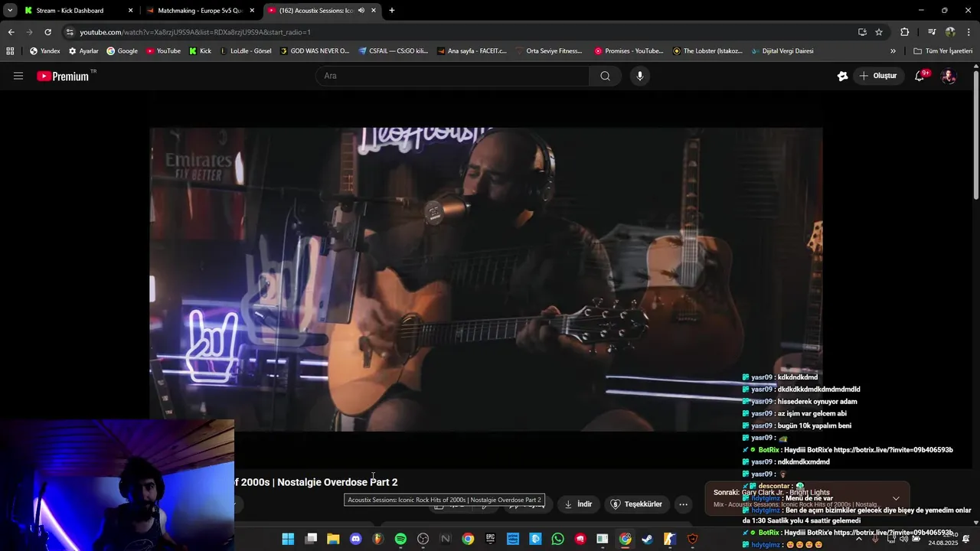Open the install app icon in the address bar
Viewport: 980px width, 551px height.
coord(862,32)
